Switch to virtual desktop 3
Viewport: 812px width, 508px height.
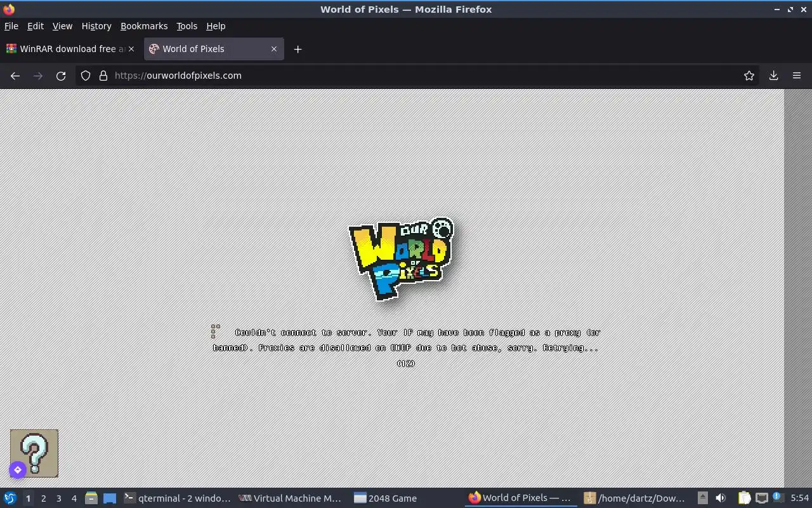(58, 498)
